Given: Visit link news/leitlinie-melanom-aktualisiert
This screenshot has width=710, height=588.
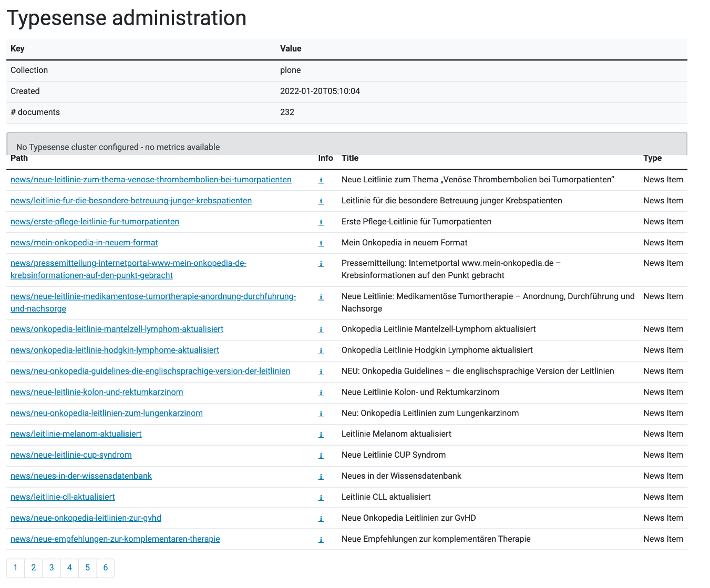Looking at the screenshot, I should 76,434.
